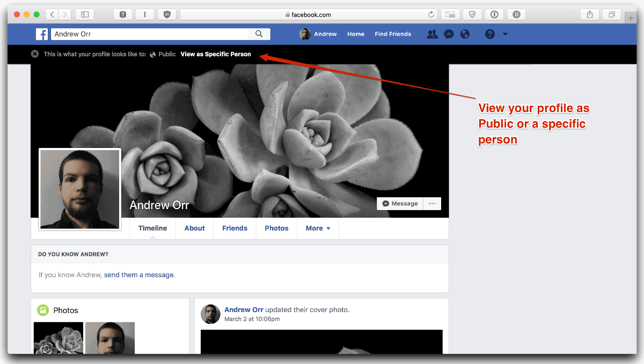
Task: Click the 'send them a message' link
Action: (139, 275)
